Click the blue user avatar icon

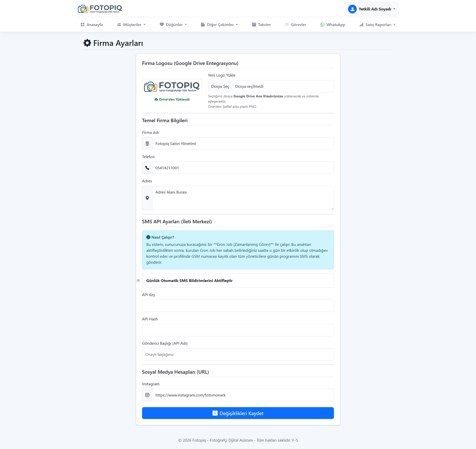tap(352, 9)
